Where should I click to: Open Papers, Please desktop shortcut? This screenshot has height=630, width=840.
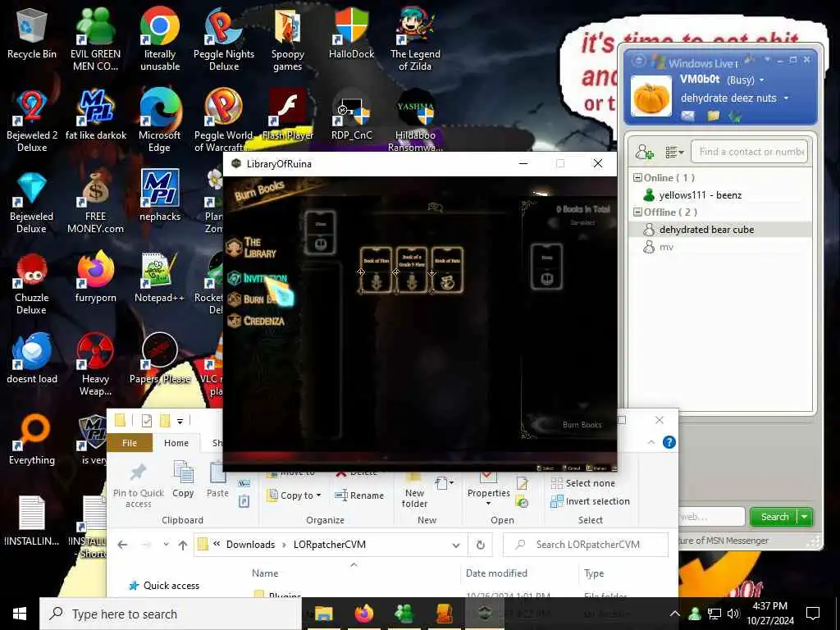[x=160, y=359]
